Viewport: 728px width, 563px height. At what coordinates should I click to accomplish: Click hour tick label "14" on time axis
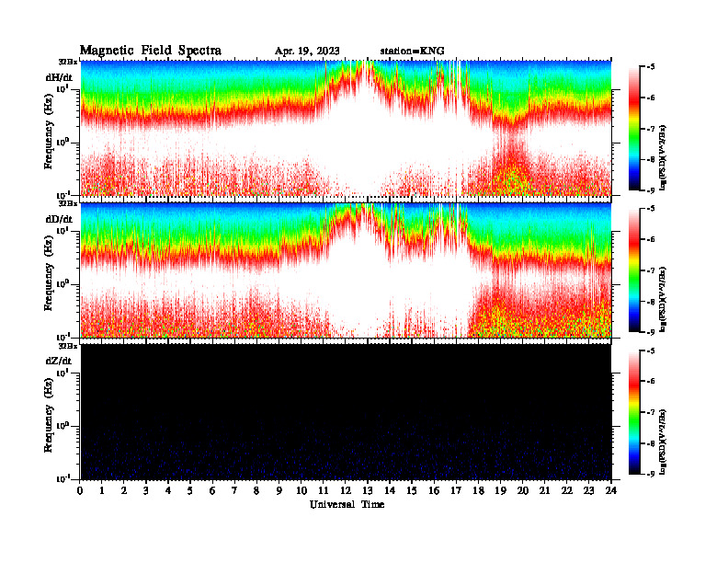[390, 491]
